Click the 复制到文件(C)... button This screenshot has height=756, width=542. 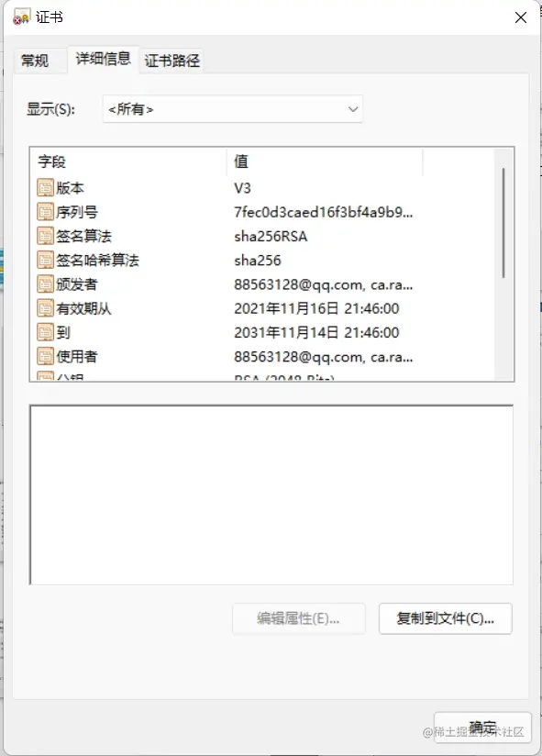[x=445, y=618]
